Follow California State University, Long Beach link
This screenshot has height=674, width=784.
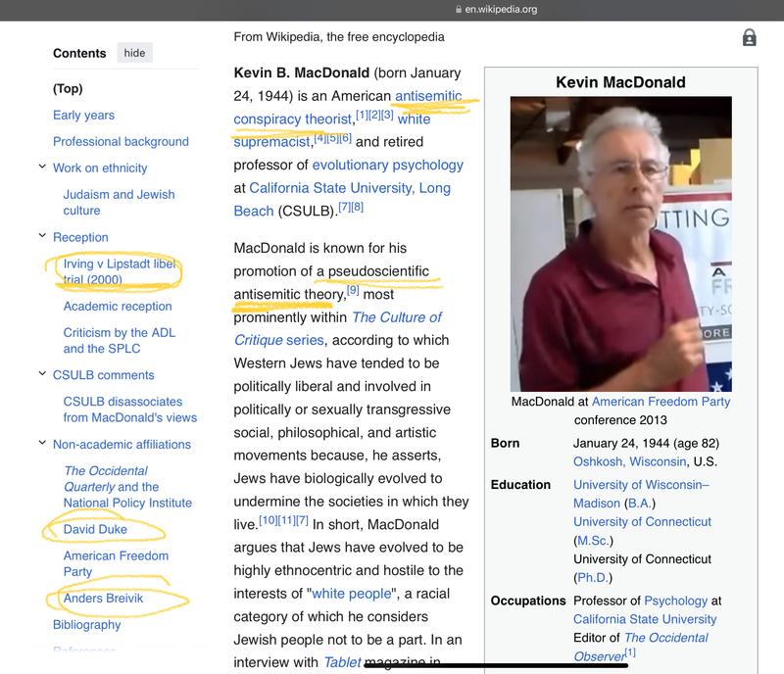tap(342, 200)
